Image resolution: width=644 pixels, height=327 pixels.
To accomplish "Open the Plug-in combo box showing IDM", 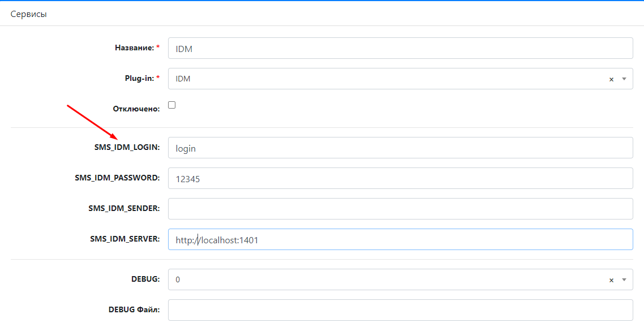I will pos(401,79).
